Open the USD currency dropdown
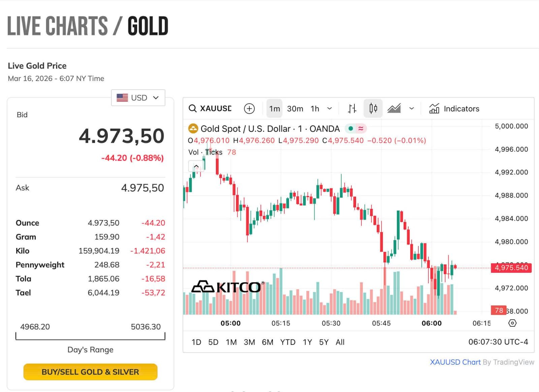This screenshot has width=539, height=392. [138, 98]
